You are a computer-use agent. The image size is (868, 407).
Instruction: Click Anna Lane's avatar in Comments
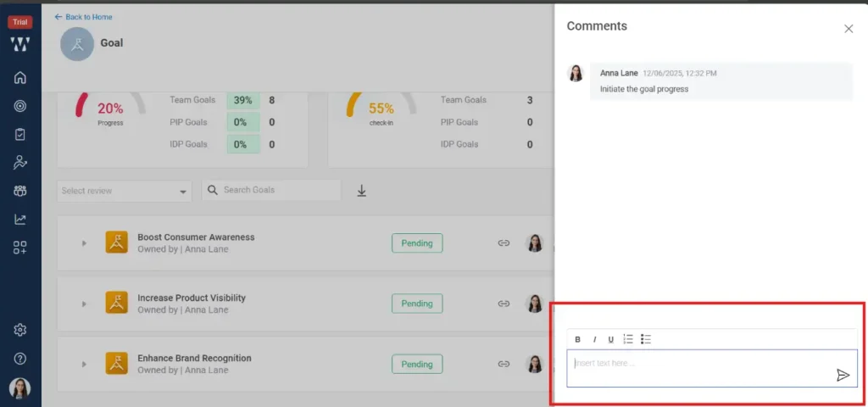click(x=576, y=73)
